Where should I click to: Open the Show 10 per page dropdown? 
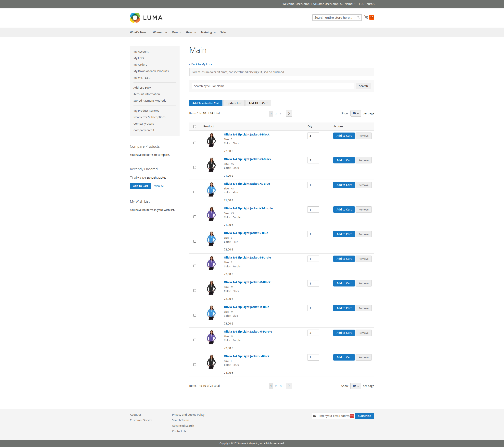(355, 113)
